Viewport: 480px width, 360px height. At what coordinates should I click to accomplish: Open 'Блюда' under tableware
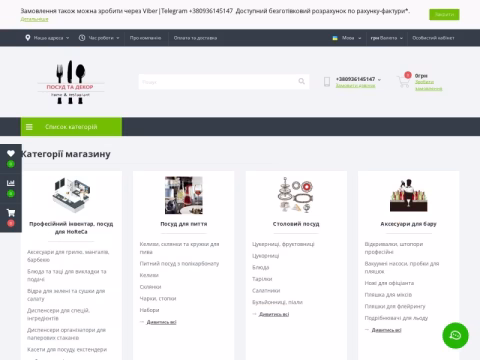point(260,267)
